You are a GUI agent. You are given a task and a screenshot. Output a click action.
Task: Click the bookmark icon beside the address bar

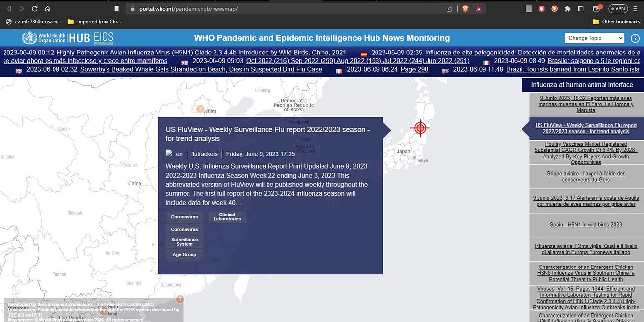[x=117, y=9]
